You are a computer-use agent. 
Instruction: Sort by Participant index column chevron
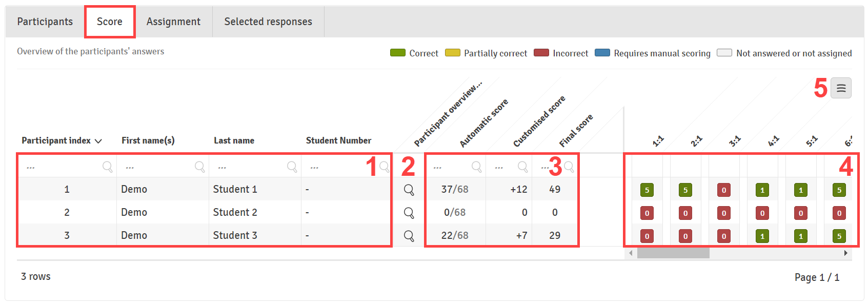(x=98, y=141)
